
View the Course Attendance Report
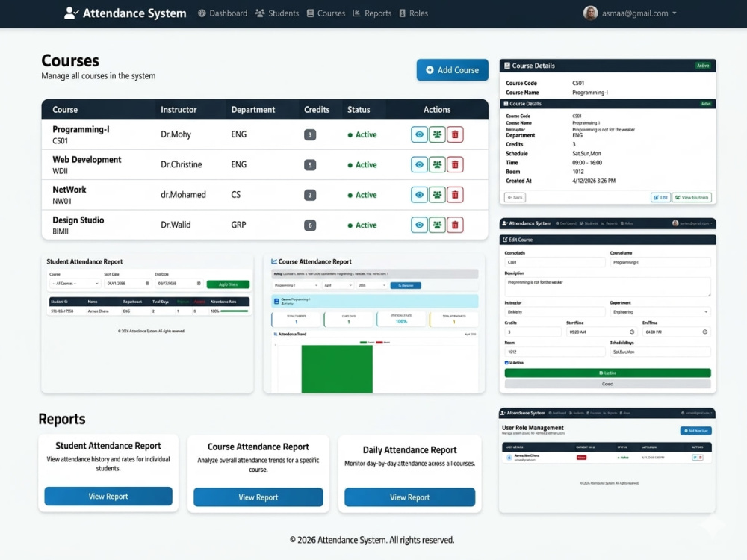258,497
